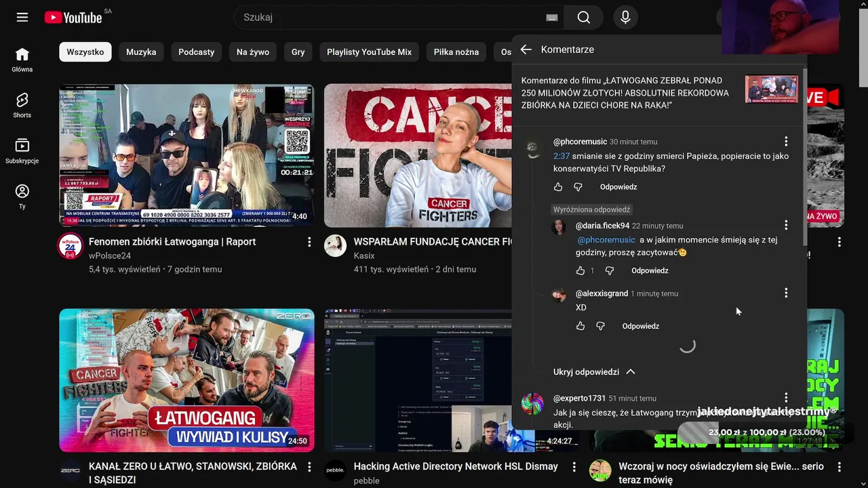
Task: Select the Muzyka filter chip
Action: click(x=141, y=52)
